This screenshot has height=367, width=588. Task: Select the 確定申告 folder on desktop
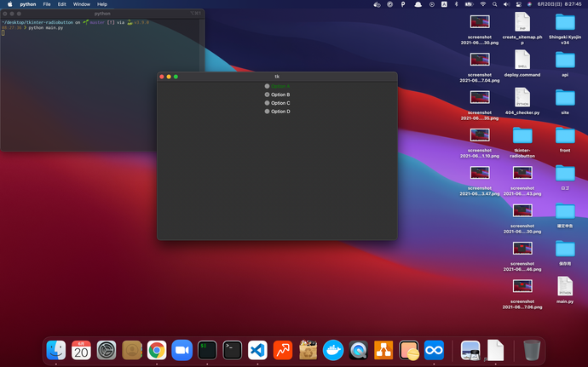[565, 211]
